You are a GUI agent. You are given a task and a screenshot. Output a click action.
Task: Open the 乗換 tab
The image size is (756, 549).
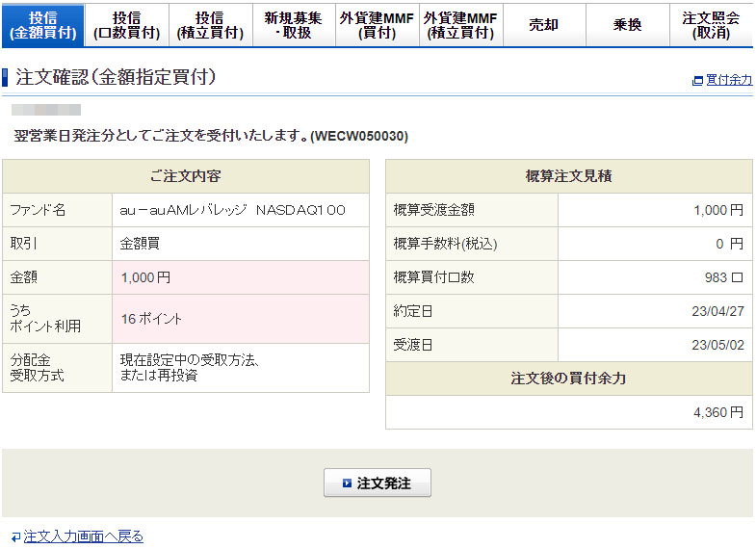[x=628, y=25]
